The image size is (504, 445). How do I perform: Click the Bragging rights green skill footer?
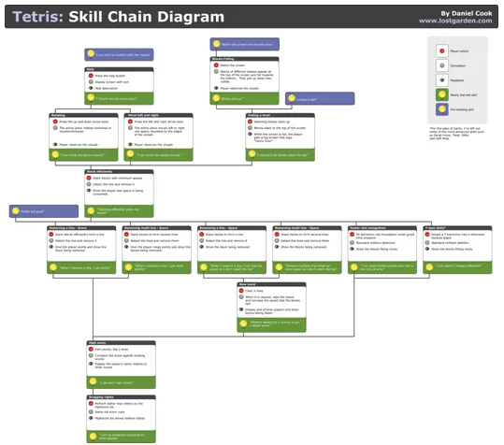122,437
